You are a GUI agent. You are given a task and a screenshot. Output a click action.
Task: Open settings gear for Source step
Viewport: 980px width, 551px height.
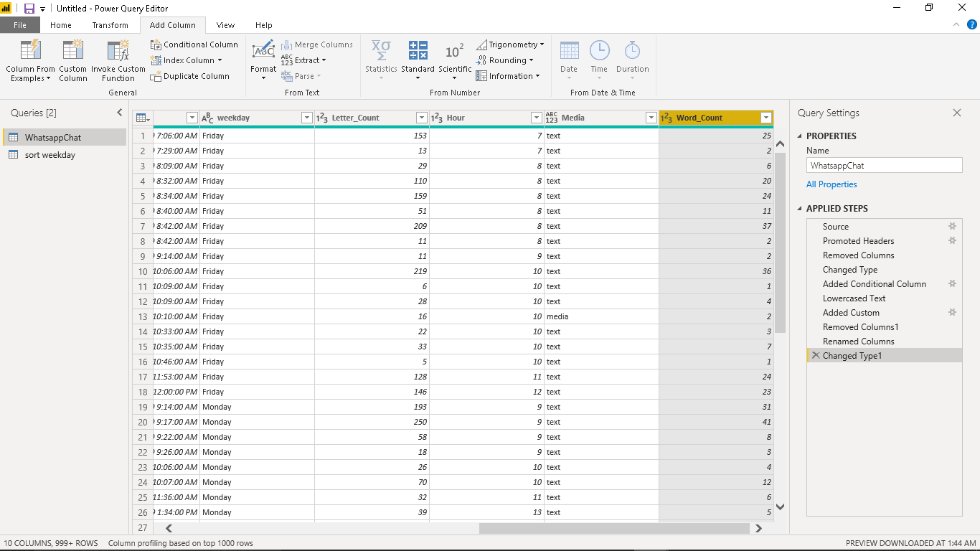click(x=952, y=226)
